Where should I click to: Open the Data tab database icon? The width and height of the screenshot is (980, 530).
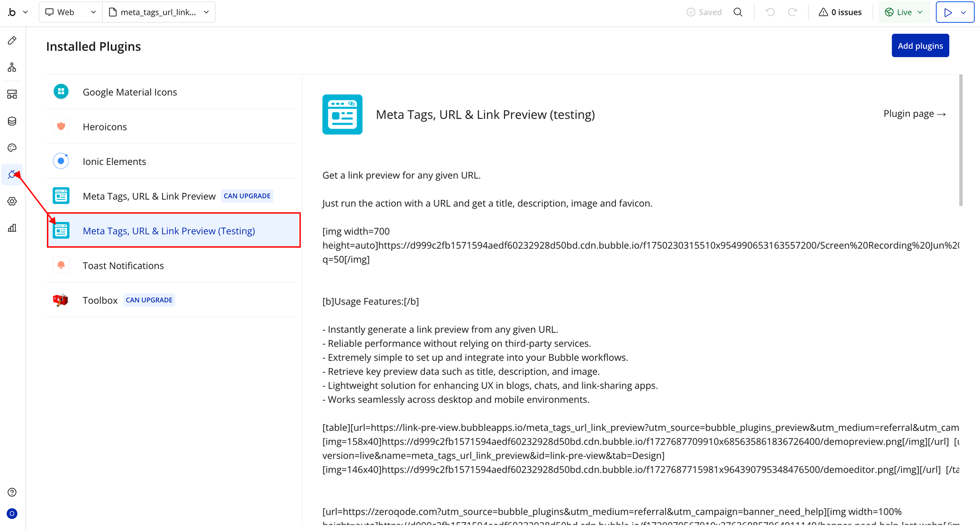12,121
